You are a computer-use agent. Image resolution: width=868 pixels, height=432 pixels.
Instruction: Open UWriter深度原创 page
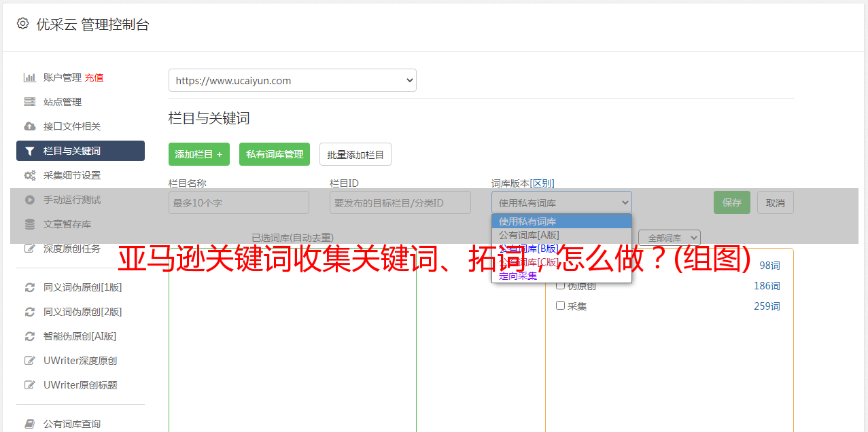[x=80, y=361]
